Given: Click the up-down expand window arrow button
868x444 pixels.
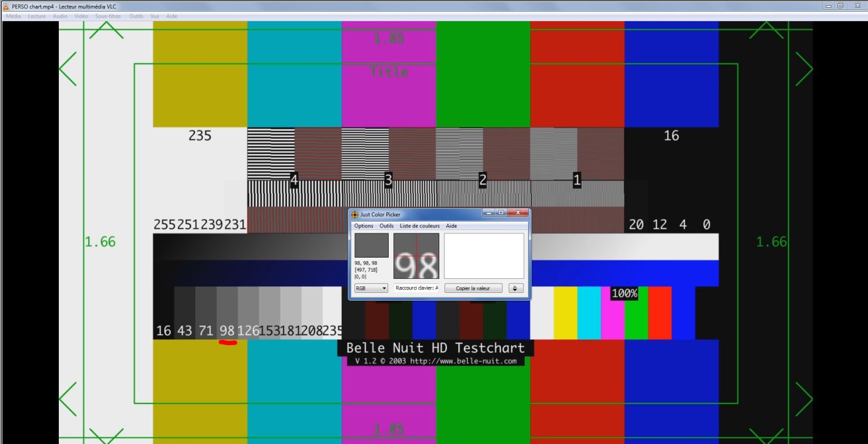Looking at the screenshot, I should pyautogui.click(x=516, y=288).
